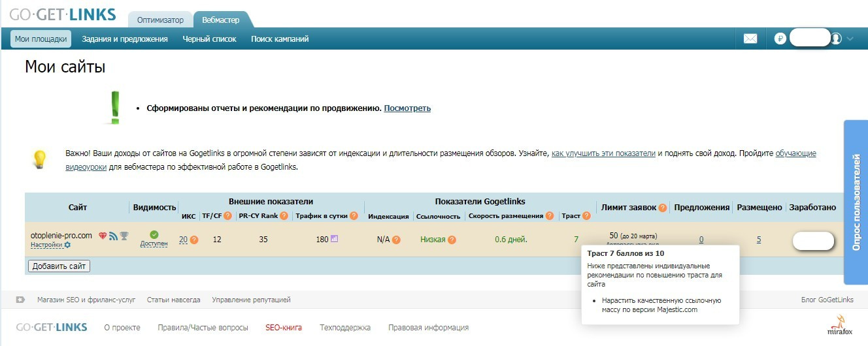Screen dimensions: 868x346
Task: Open О проекте footer link
Action: pyautogui.click(x=122, y=328)
